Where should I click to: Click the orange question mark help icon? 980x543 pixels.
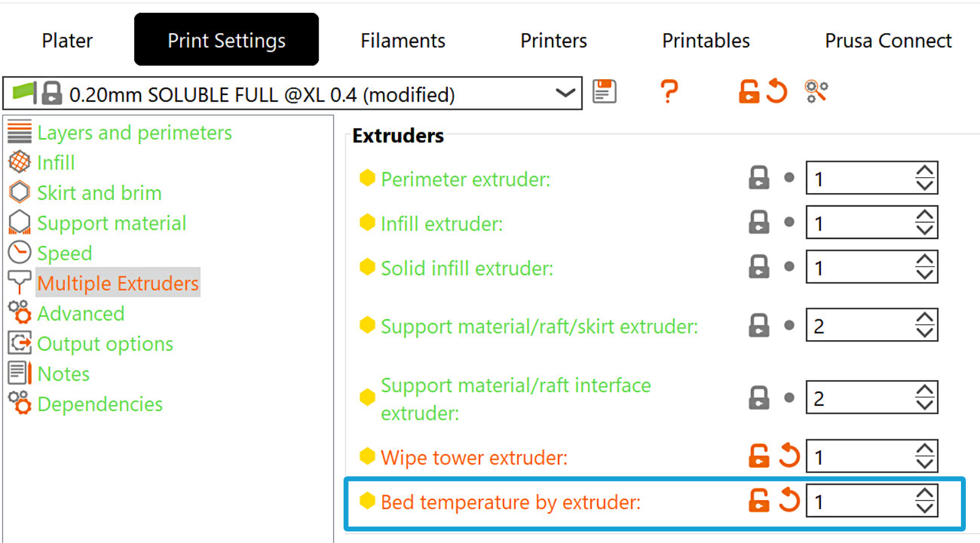pyautogui.click(x=669, y=92)
